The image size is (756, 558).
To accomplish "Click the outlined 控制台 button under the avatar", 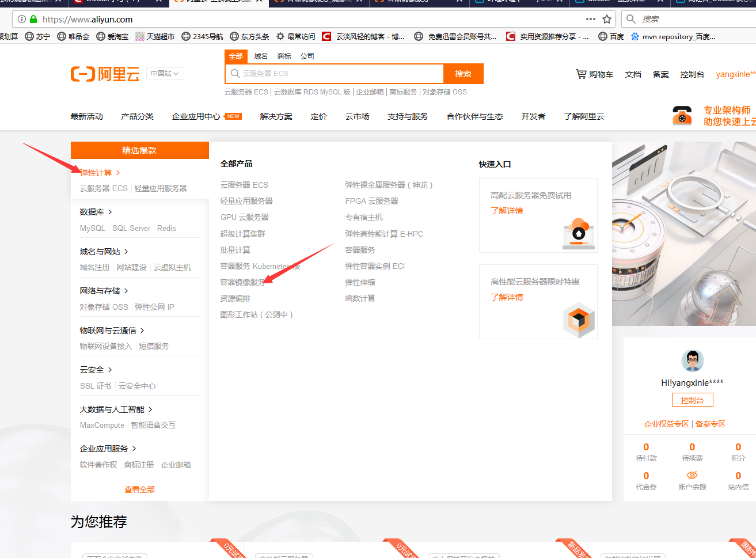I will tap(692, 400).
